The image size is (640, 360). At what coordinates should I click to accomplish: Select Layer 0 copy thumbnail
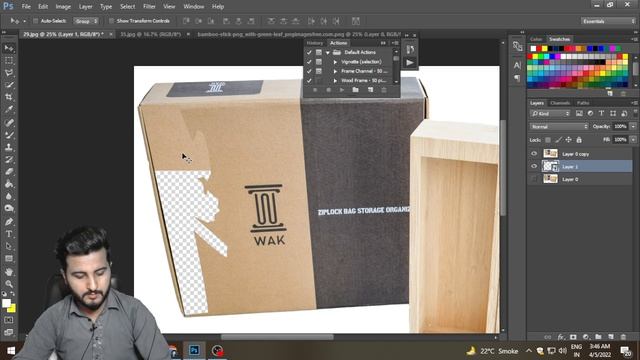[x=550, y=153]
